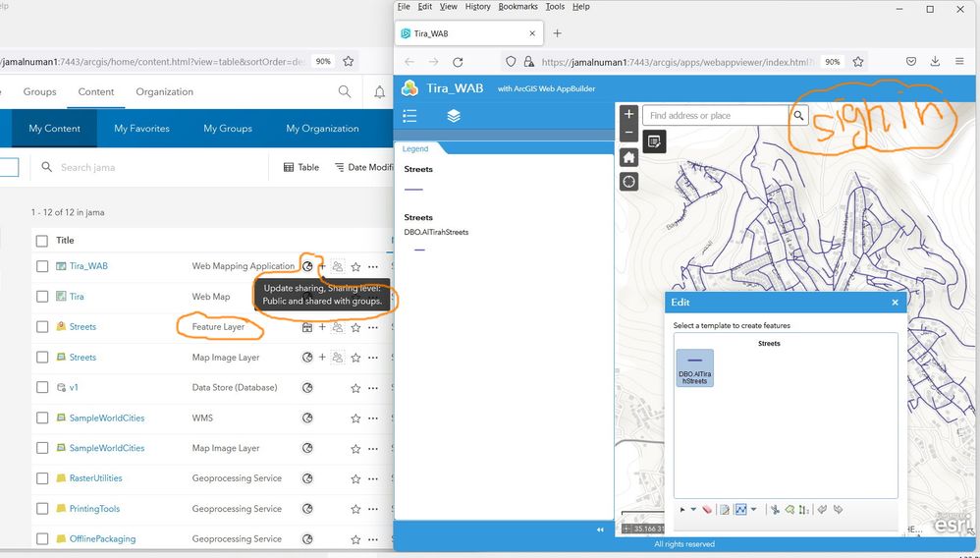Image resolution: width=980 pixels, height=558 pixels.
Task: Check the v1 Data Store row checkbox
Action: pos(42,388)
